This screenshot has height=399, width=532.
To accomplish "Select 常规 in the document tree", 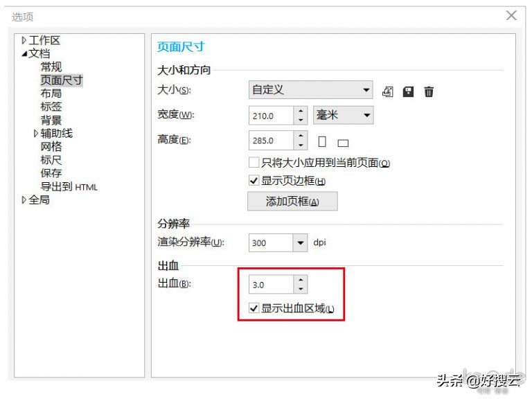I will pyautogui.click(x=51, y=66).
